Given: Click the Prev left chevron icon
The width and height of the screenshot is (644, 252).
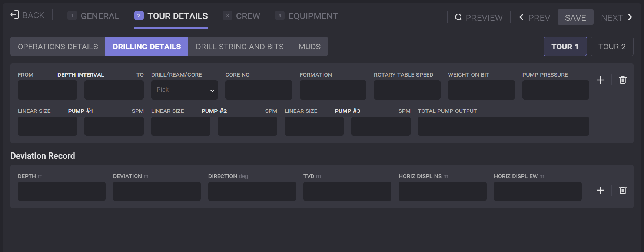Looking at the screenshot, I should coord(521,17).
